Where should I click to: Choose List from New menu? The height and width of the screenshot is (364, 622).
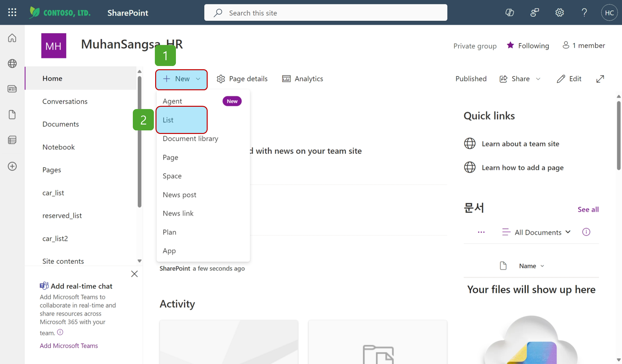coord(203,120)
